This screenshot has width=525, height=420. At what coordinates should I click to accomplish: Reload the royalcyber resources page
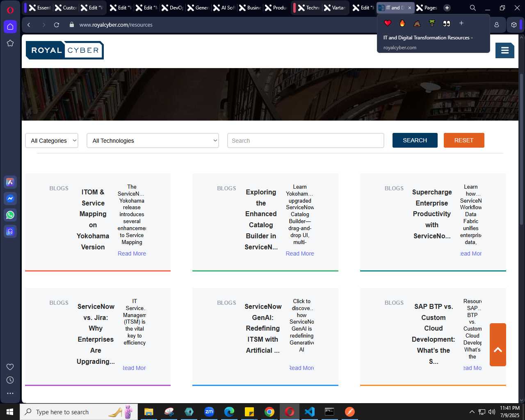57,25
